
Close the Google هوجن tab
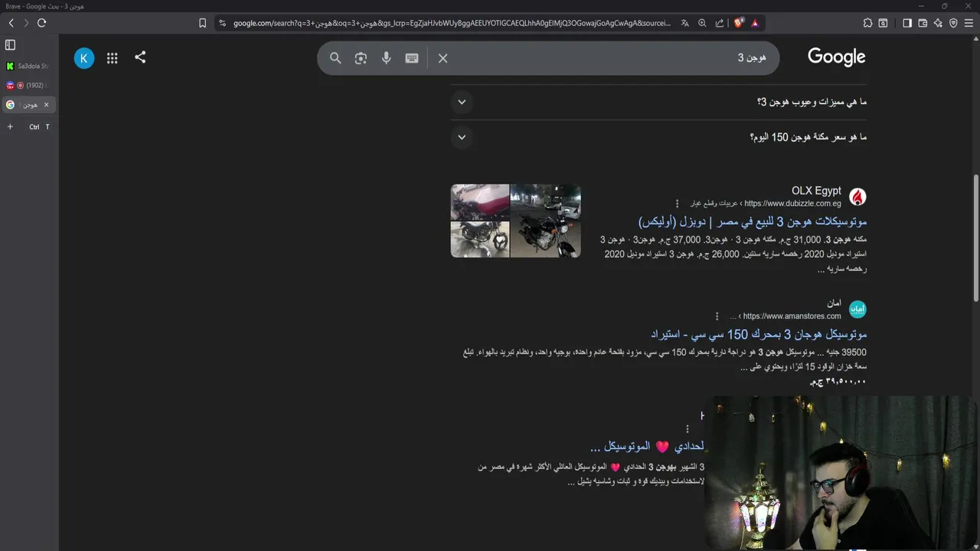pos(46,105)
